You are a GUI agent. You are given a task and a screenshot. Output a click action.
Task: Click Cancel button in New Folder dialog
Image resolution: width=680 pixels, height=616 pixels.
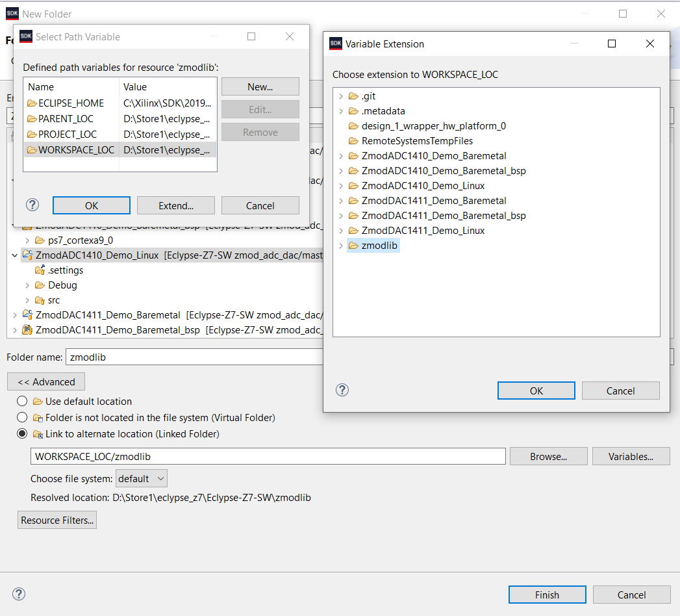631,595
